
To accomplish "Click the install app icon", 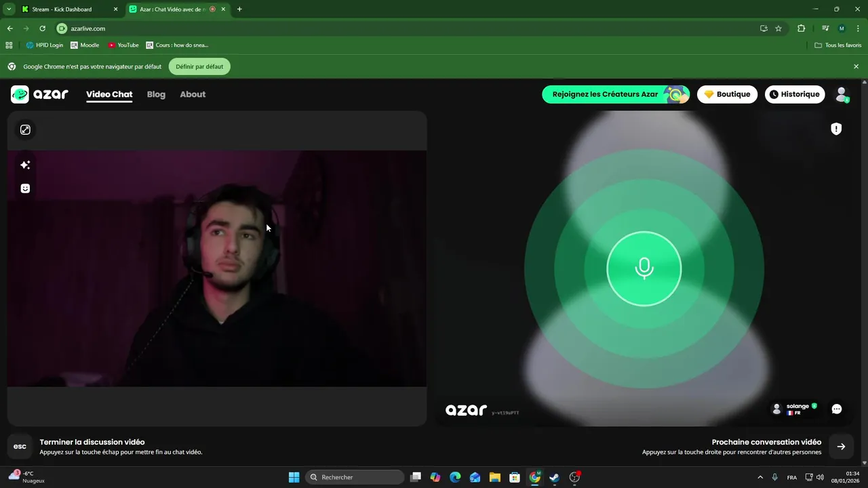I will [764, 28].
